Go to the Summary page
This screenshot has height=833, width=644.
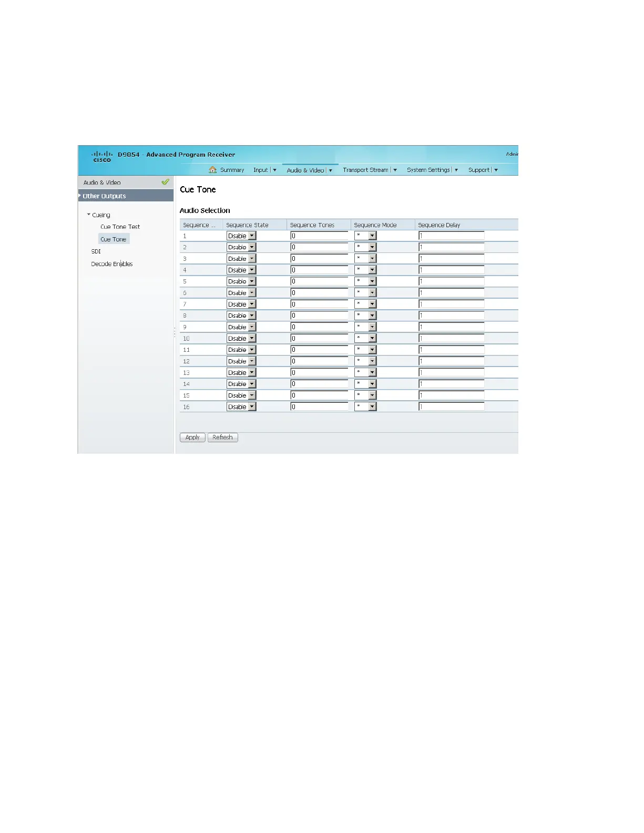(232, 170)
